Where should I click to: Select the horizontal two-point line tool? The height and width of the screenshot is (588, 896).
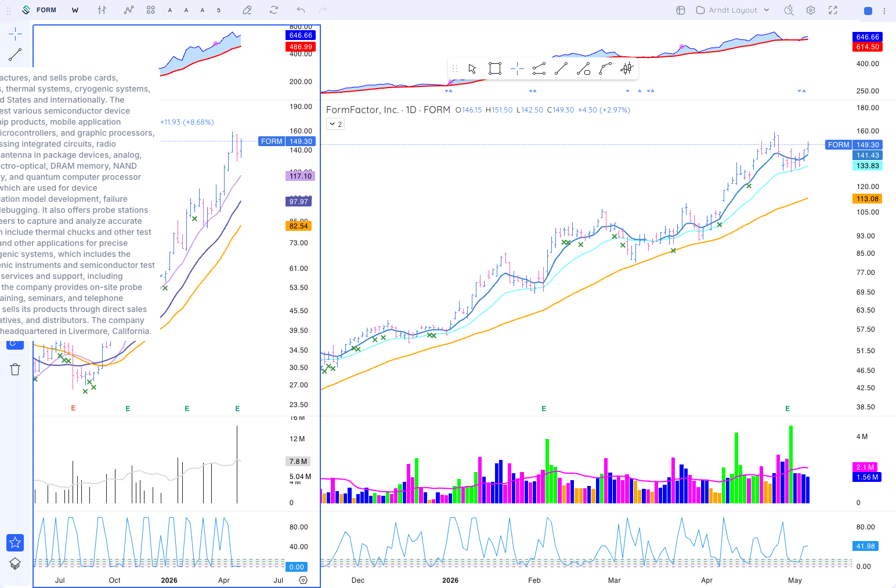click(x=539, y=69)
